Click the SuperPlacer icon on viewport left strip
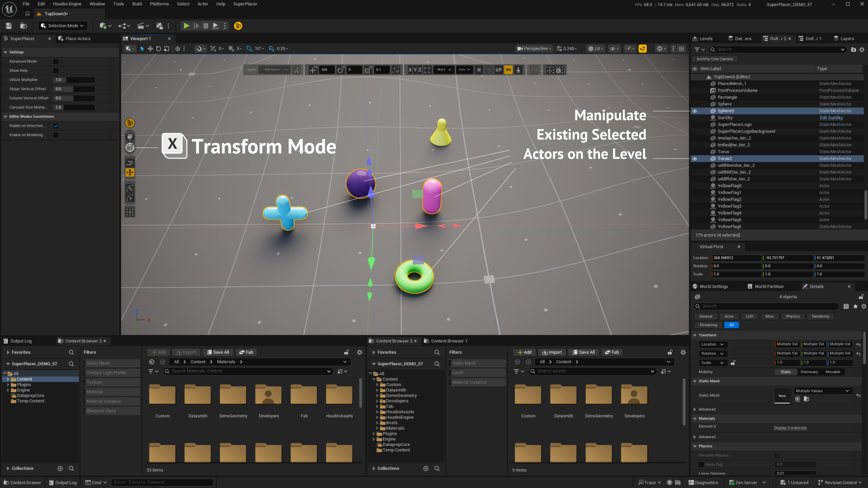Screen dimensions: 868x488 pos(130,123)
